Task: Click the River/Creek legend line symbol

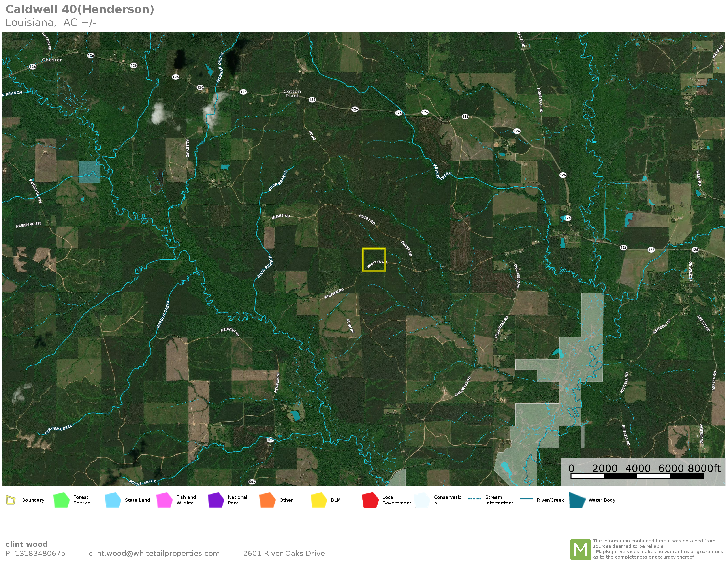Action: pyautogui.click(x=526, y=499)
